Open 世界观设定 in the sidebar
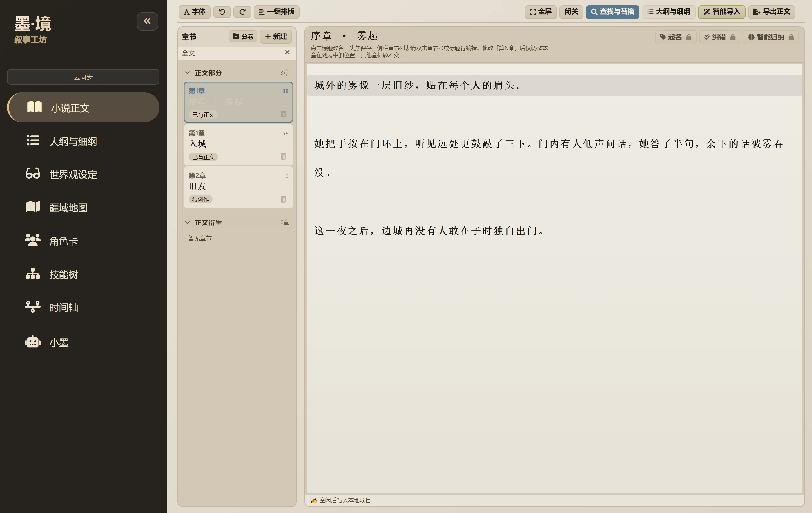 [83, 174]
